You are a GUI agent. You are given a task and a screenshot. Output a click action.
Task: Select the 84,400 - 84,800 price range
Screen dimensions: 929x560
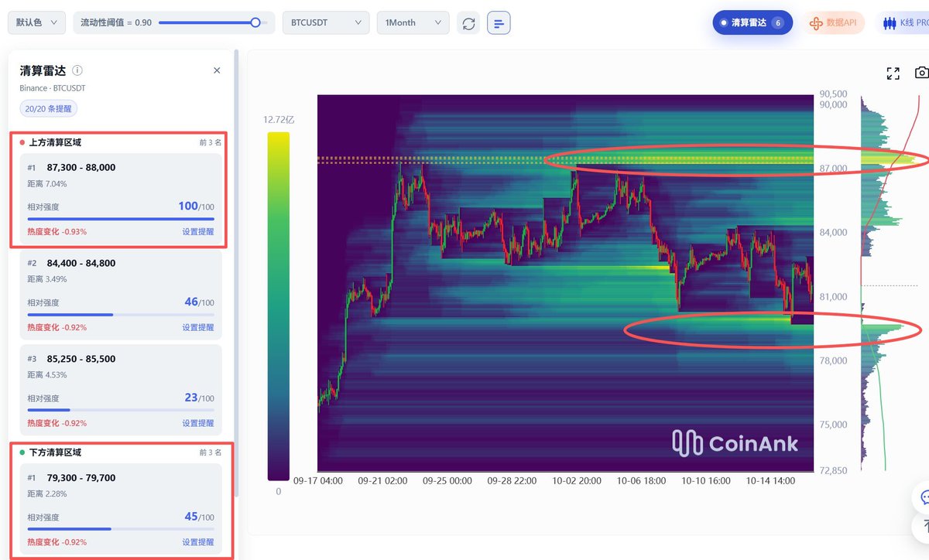click(x=81, y=264)
